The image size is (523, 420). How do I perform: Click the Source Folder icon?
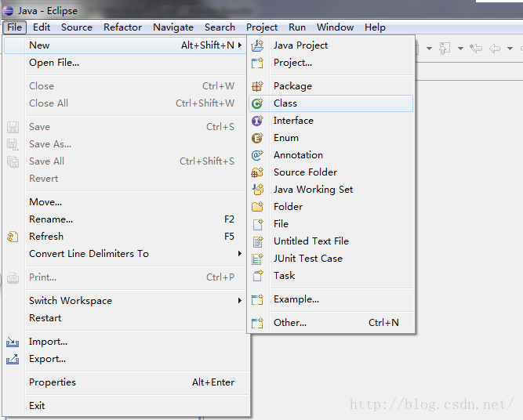point(257,172)
